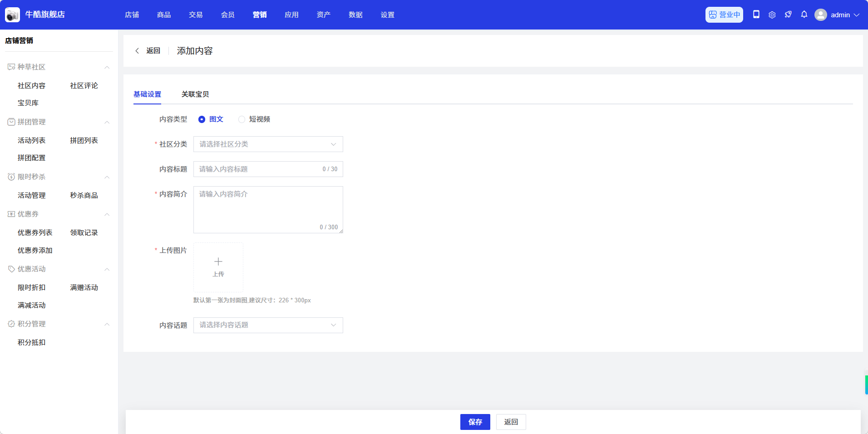This screenshot has width=868, height=434.
Task: Click the rocket icon in top bar
Action: (x=788, y=15)
